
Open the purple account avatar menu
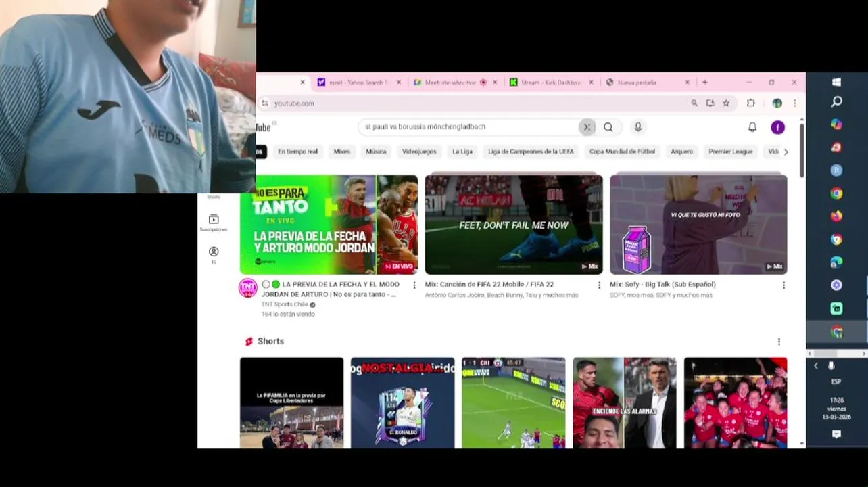click(x=777, y=127)
